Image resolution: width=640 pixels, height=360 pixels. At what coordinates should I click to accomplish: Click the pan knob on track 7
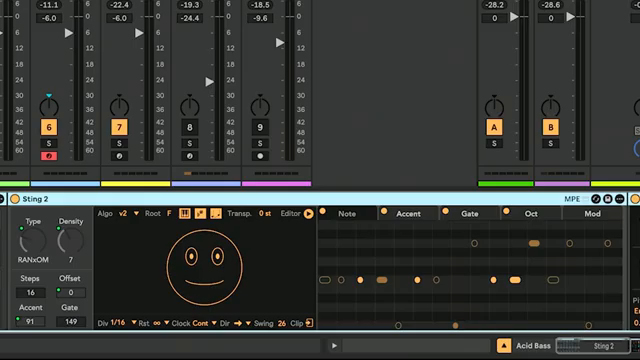pos(119,107)
